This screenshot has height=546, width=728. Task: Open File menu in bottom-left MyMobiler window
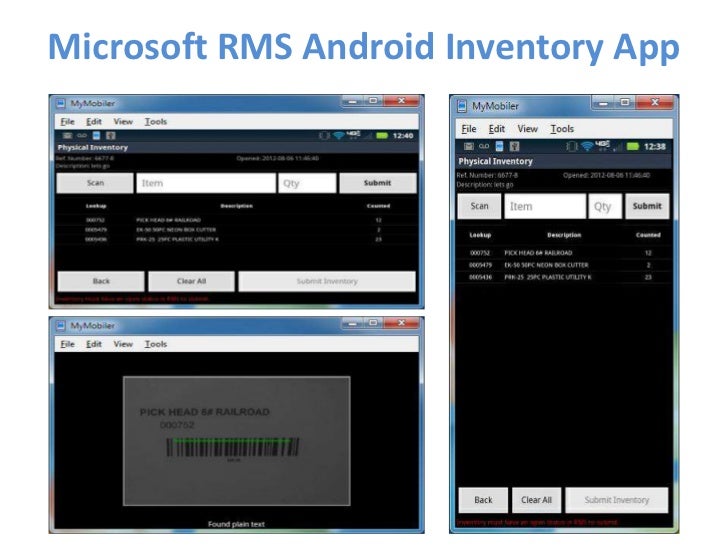click(67, 344)
